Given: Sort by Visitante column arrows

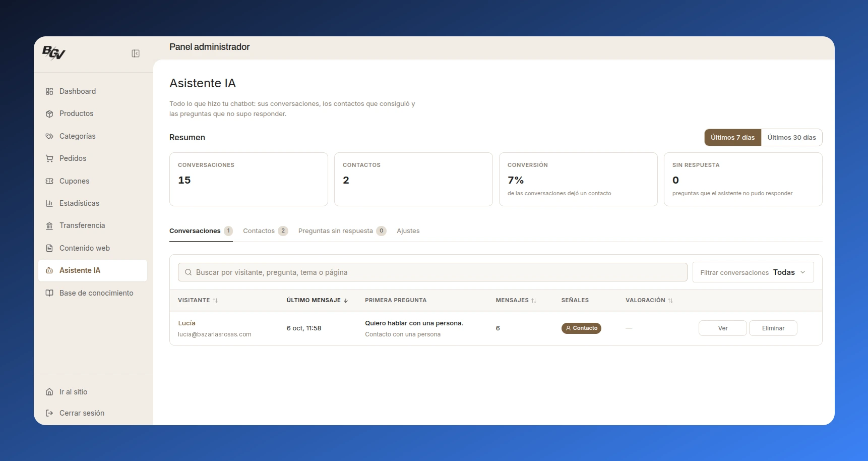Looking at the screenshot, I should (x=215, y=301).
